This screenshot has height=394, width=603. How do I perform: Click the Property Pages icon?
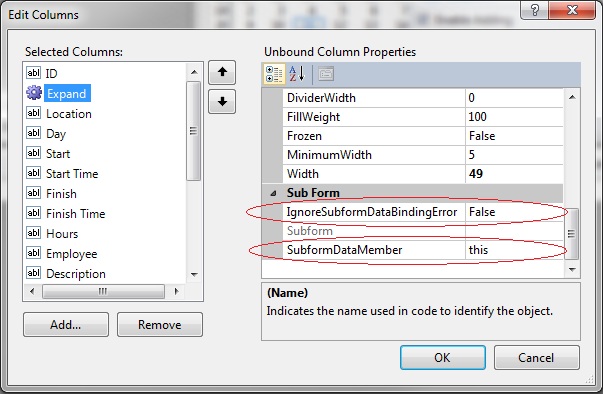click(326, 74)
